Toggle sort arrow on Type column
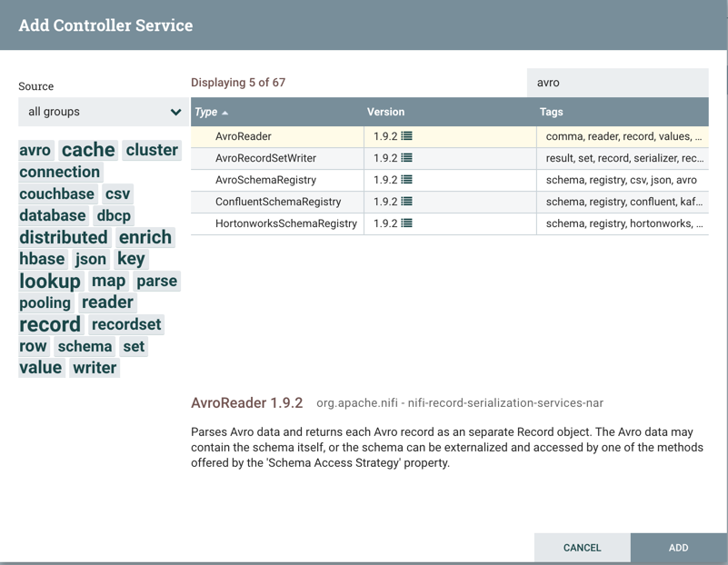The image size is (728, 565). tap(225, 113)
